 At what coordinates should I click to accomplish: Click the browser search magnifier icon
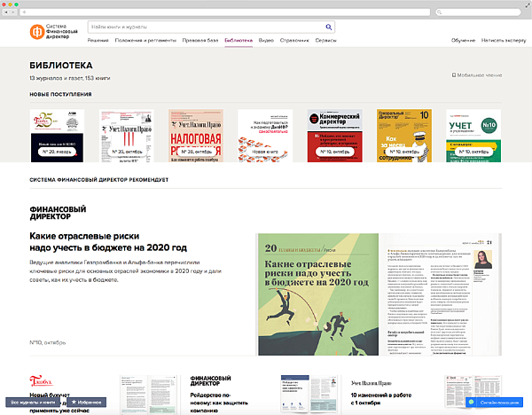(x=440, y=12)
